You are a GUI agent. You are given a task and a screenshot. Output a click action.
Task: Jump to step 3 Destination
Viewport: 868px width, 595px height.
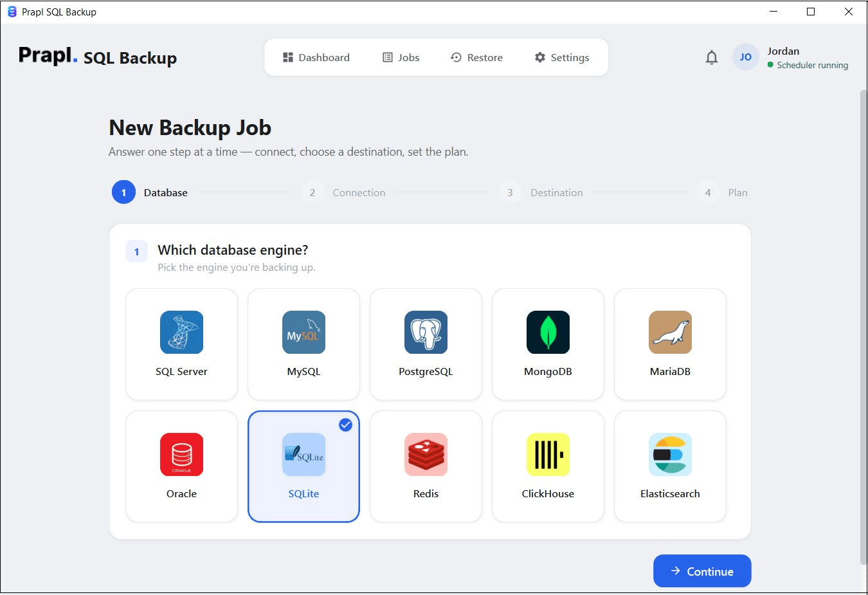(541, 192)
